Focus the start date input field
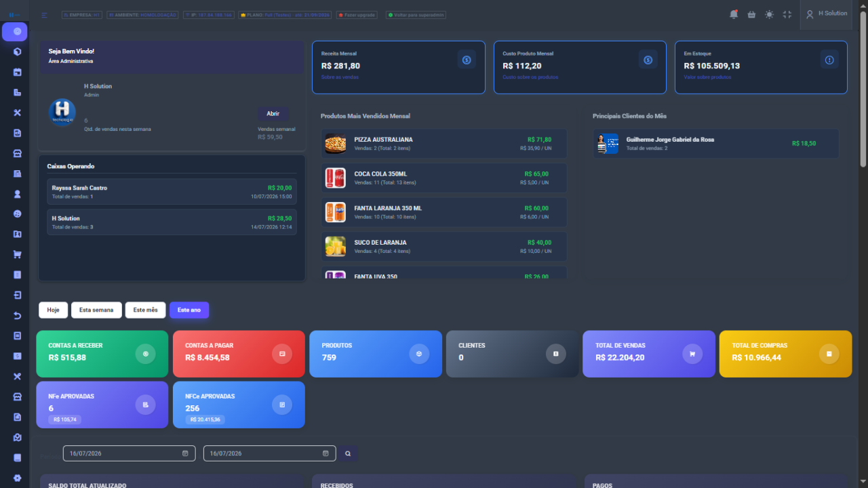 point(129,453)
